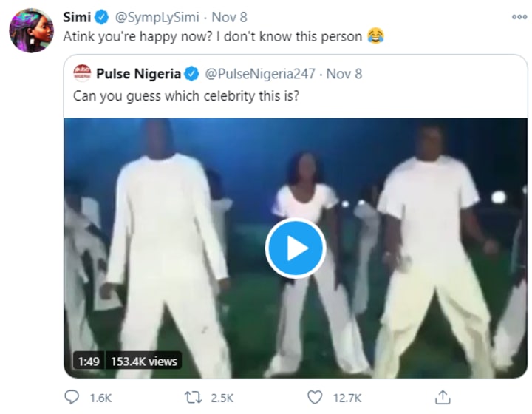Viewport: 532px width, 414px height.
Task: Like the tweet with heart icon
Action: coord(315,398)
